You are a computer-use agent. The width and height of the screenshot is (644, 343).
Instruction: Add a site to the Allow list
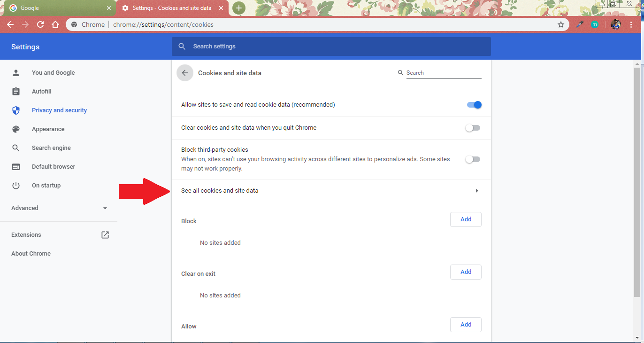pos(466,325)
